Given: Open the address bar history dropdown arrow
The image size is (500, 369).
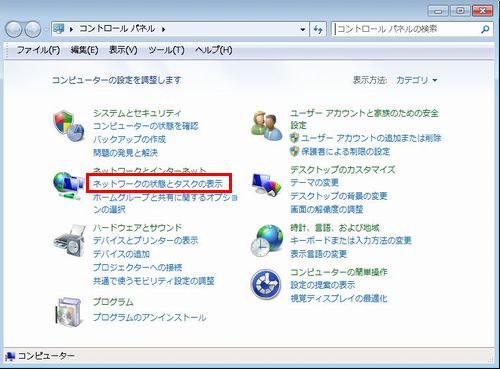Looking at the screenshot, I should point(302,29).
